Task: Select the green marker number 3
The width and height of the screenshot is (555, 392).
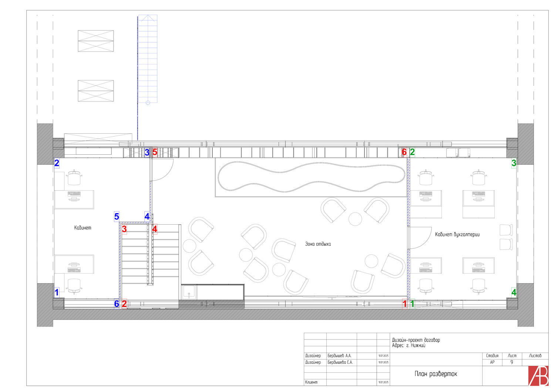Action: click(x=514, y=163)
